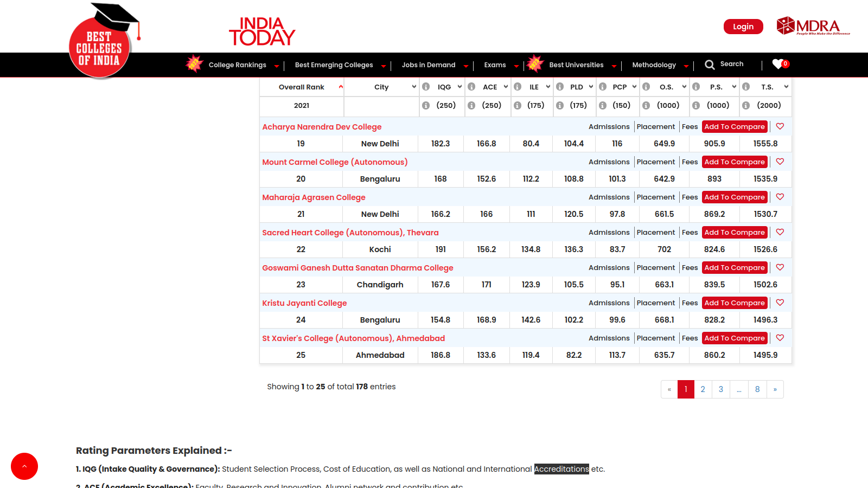View Fees for Kristu Jayanti College
This screenshot has width=868, height=488.
tap(690, 303)
